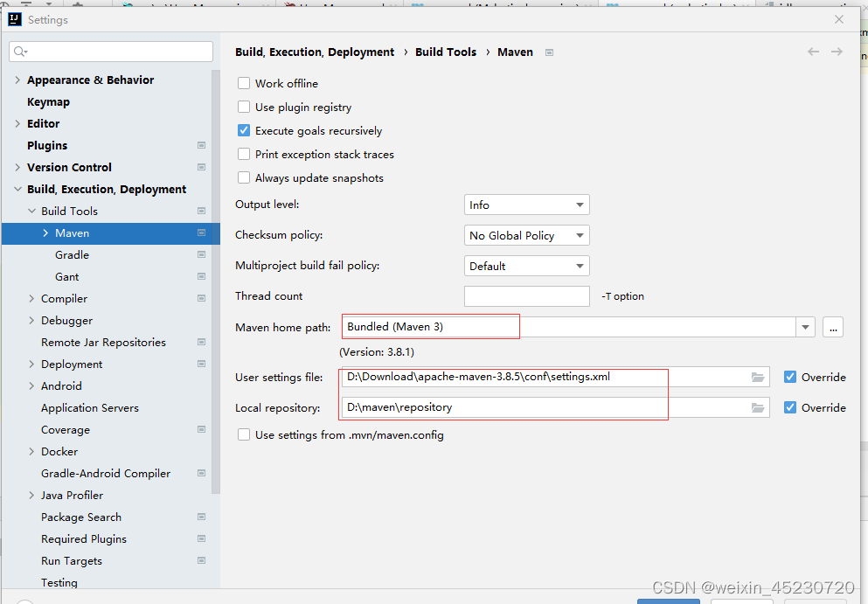Image resolution: width=868 pixels, height=604 pixels.
Task: Select Keymap in settings tree
Action: click(x=48, y=102)
